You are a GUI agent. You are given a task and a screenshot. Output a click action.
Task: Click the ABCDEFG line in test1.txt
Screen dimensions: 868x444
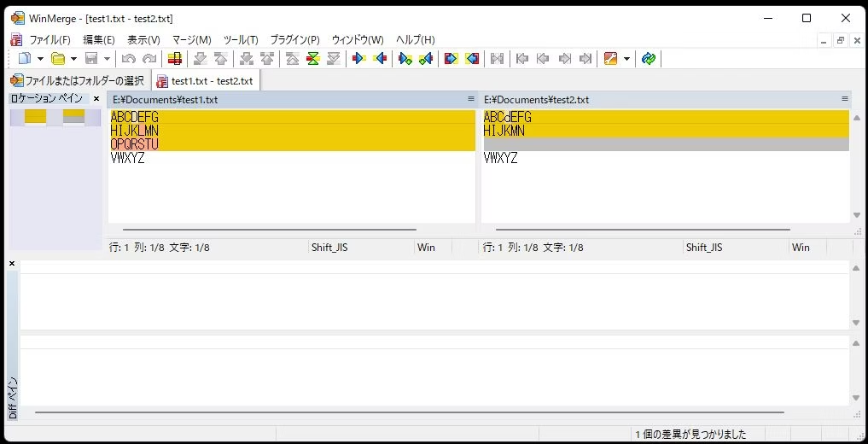coord(292,117)
